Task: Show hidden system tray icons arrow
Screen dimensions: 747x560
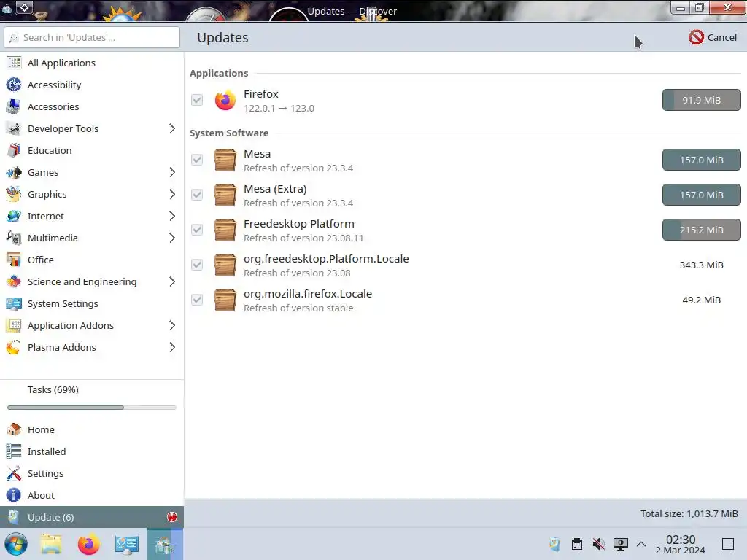Action: pyautogui.click(x=641, y=544)
